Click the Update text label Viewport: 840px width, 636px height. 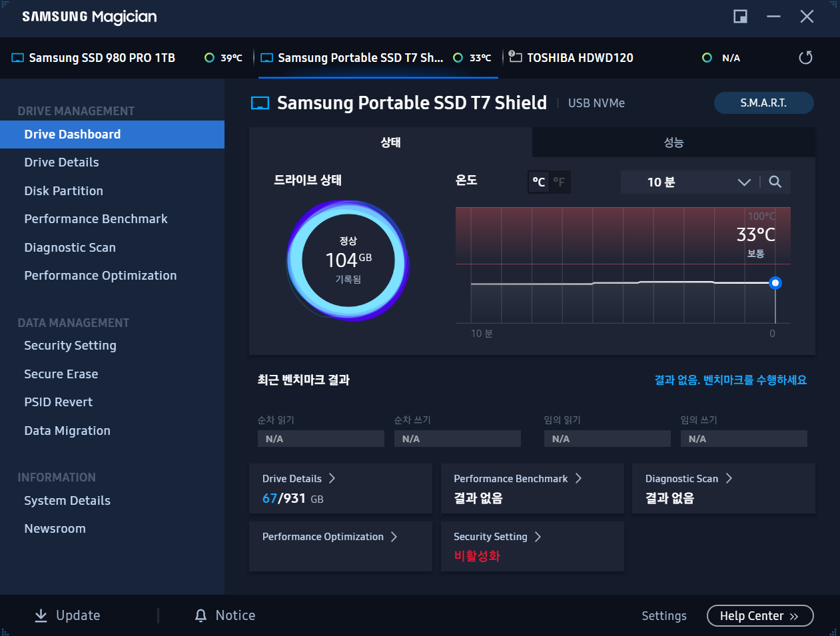pos(78,615)
